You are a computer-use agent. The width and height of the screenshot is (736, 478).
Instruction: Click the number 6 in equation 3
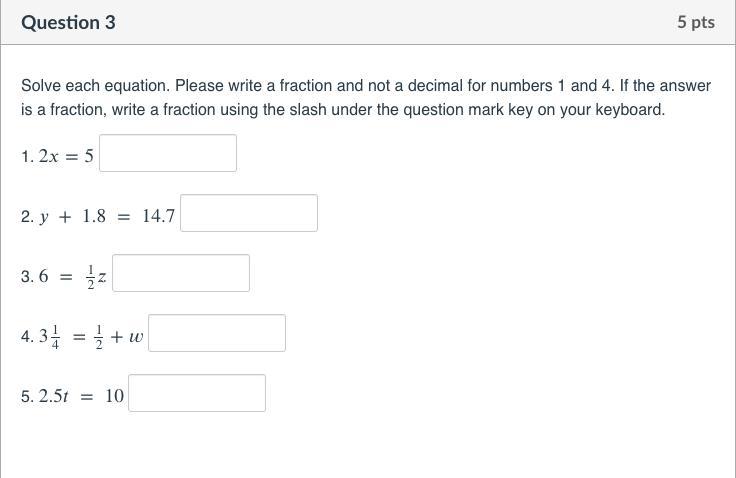point(43,276)
